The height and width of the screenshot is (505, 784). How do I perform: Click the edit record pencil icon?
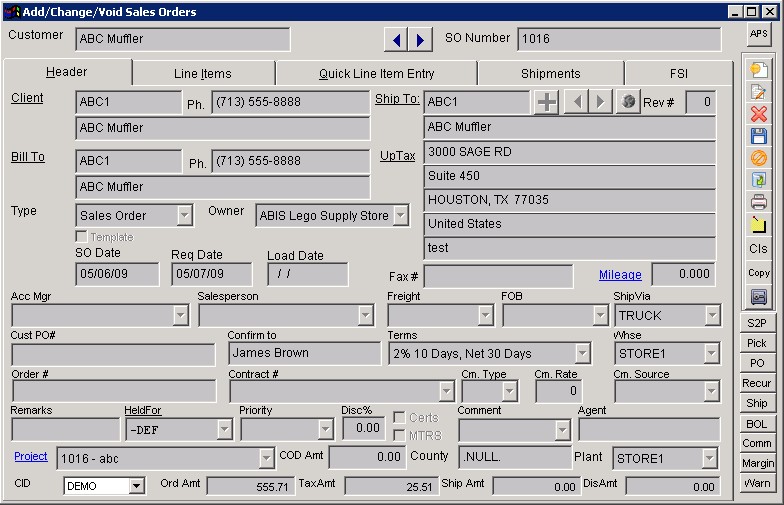(759, 92)
